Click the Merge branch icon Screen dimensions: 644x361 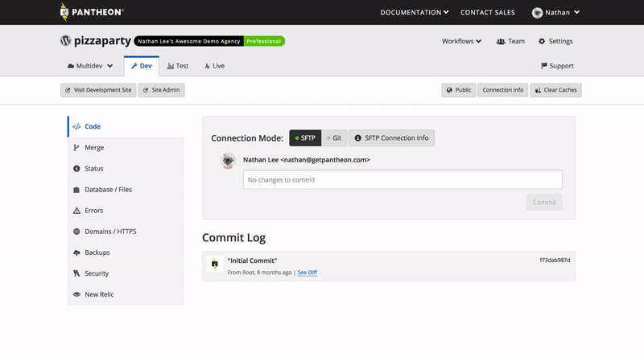76,147
